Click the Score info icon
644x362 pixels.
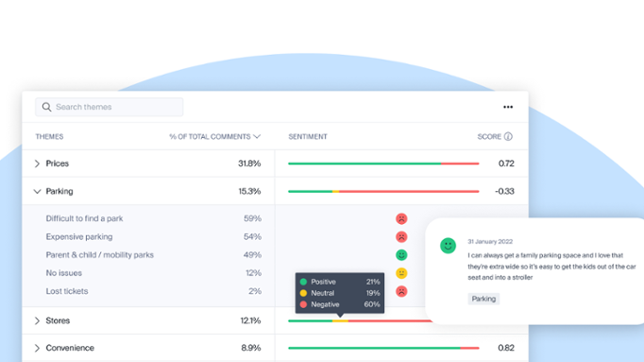(x=508, y=136)
